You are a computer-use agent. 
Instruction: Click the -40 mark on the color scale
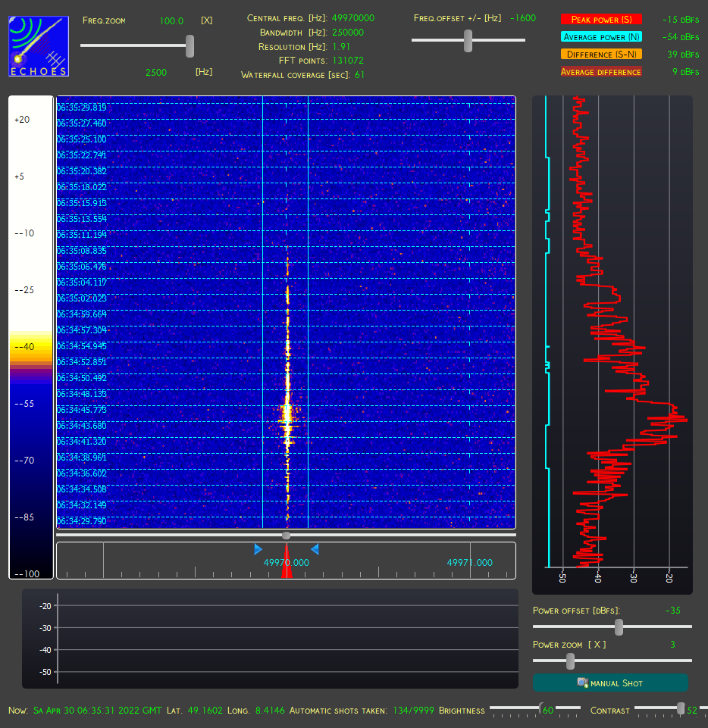tap(24, 347)
